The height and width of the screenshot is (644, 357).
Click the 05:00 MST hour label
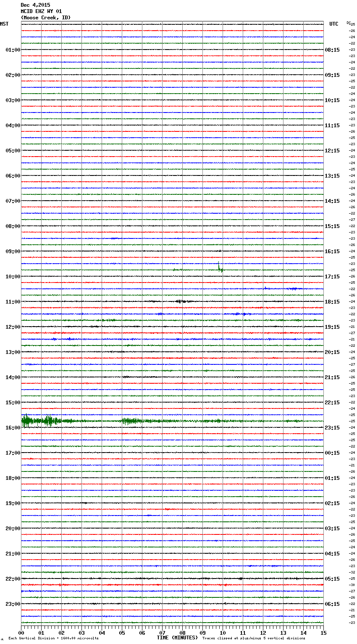click(13, 151)
